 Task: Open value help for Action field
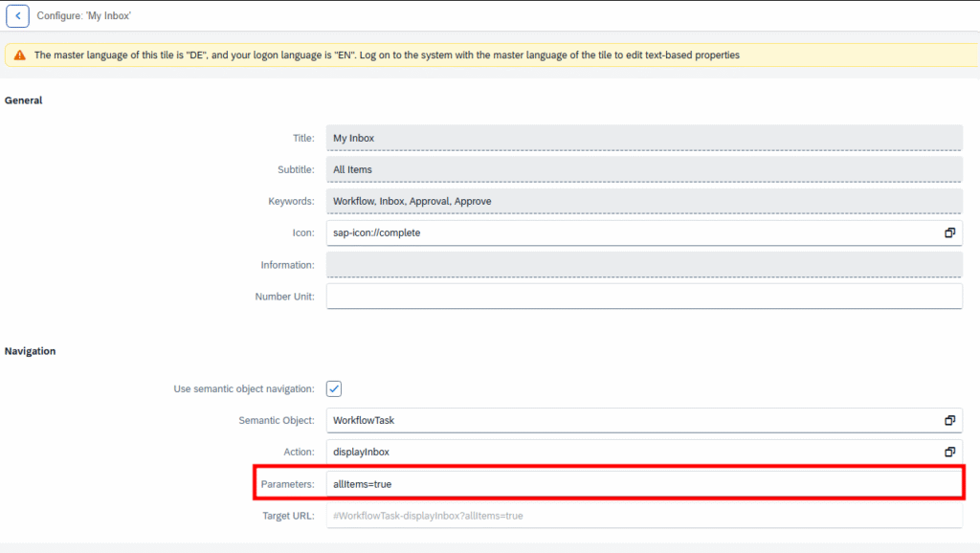coord(949,452)
